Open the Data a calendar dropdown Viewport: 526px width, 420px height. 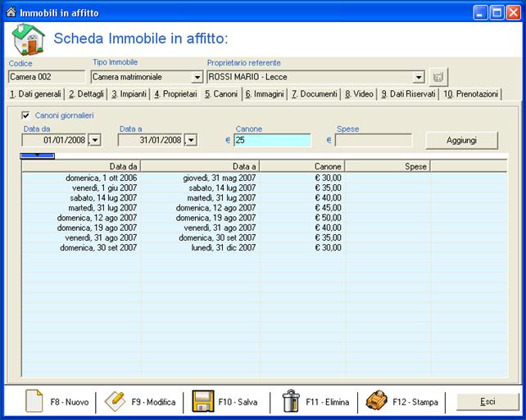pyautogui.click(x=191, y=140)
